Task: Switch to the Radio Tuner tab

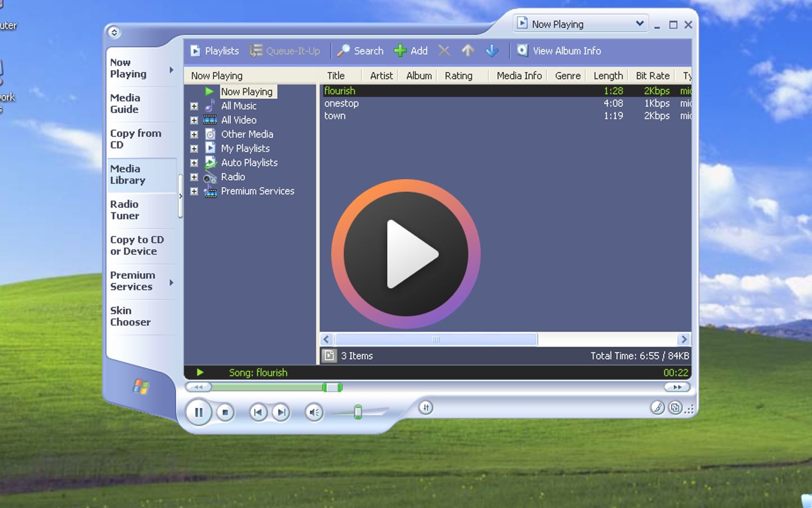Action: coord(125,210)
